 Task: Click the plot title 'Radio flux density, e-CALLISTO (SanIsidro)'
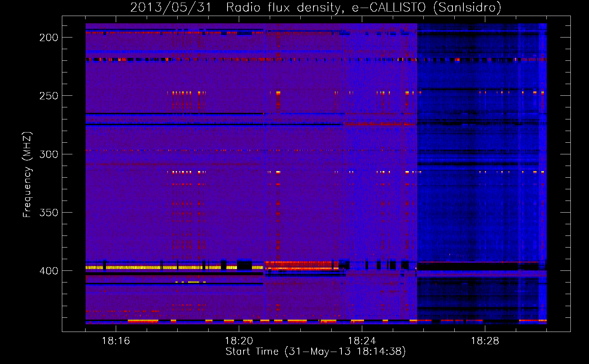363,7
